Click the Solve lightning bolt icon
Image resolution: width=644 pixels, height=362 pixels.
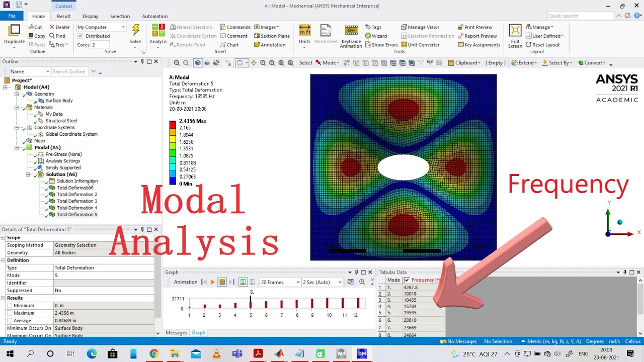point(135,30)
